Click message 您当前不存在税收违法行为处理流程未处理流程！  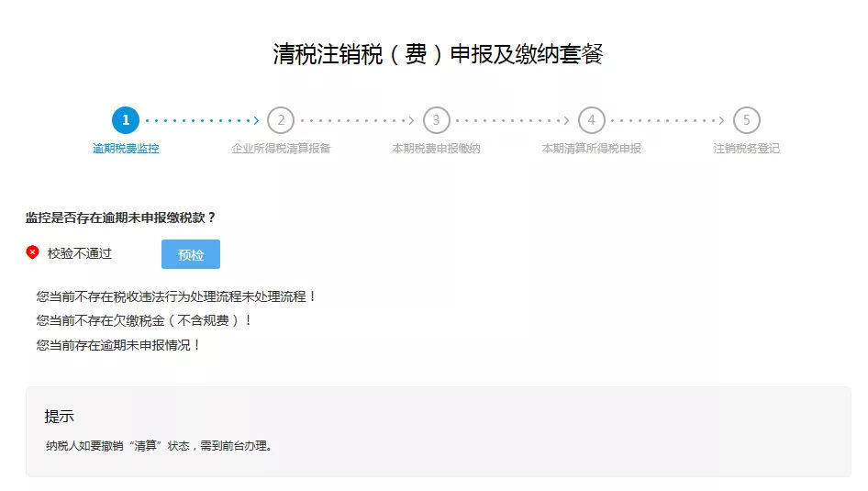pos(176,296)
